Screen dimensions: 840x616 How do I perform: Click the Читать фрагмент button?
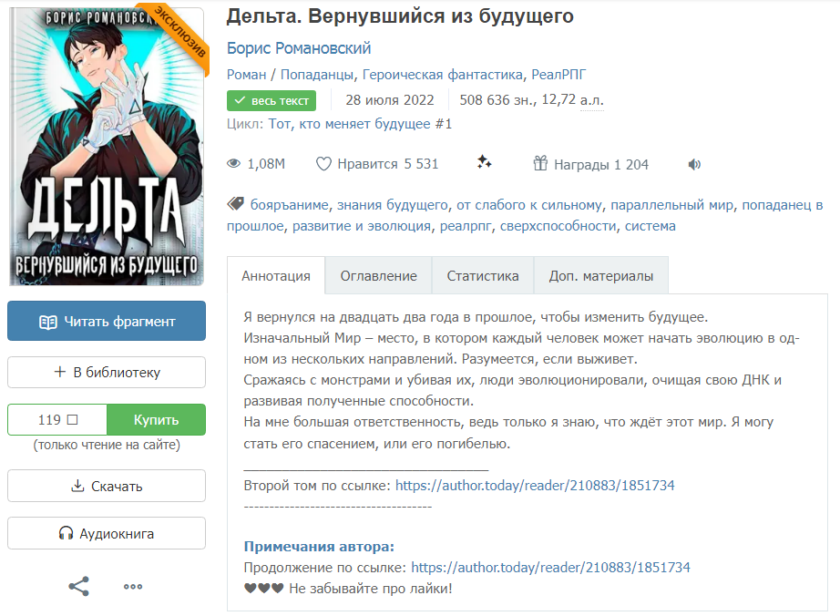(107, 321)
